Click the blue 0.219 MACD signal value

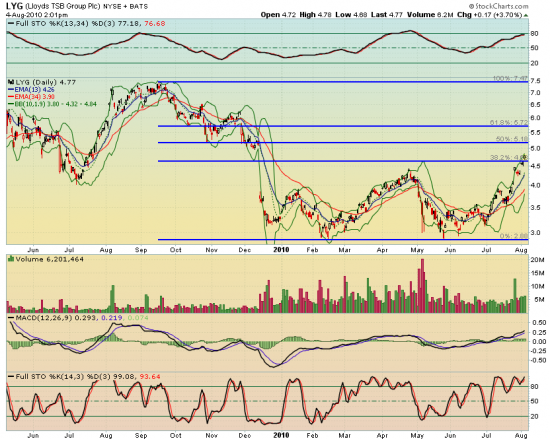click(112, 318)
